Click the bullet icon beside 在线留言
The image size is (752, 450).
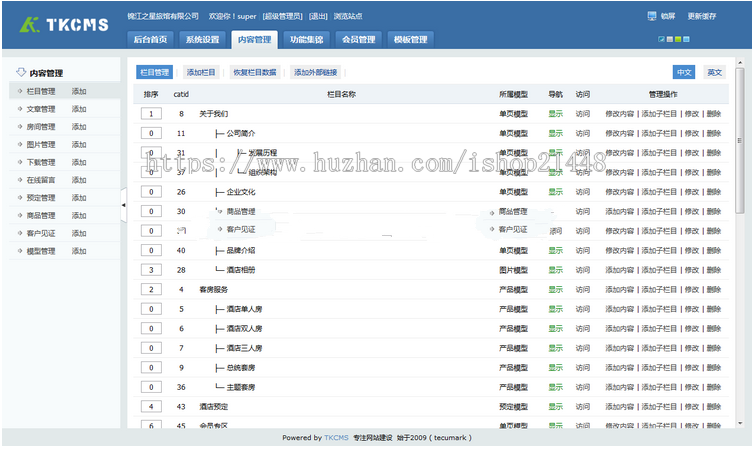[x=20, y=179]
